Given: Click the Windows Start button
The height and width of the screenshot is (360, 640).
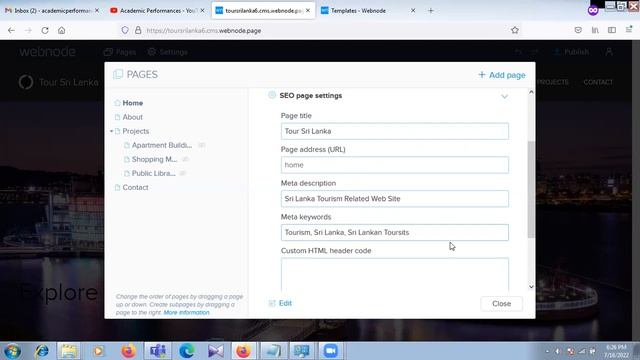Looking at the screenshot, I should point(12,351).
